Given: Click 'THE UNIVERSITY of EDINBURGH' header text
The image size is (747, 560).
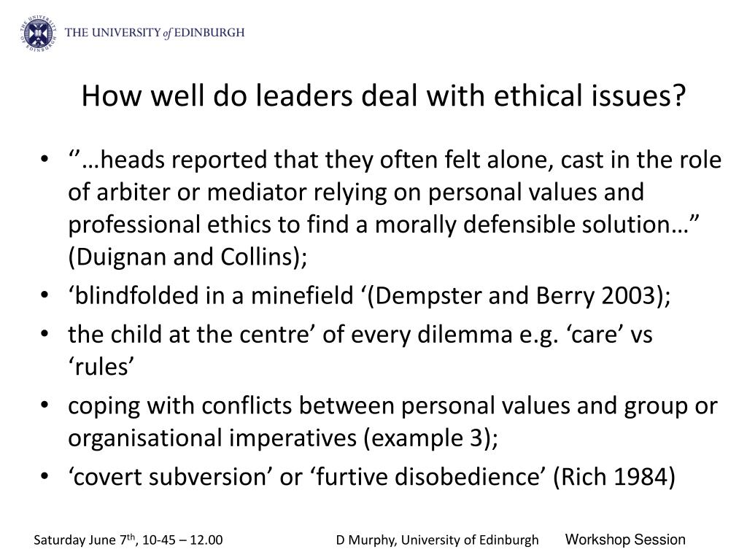Looking at the screenshot, I should (x=155, y=33).
